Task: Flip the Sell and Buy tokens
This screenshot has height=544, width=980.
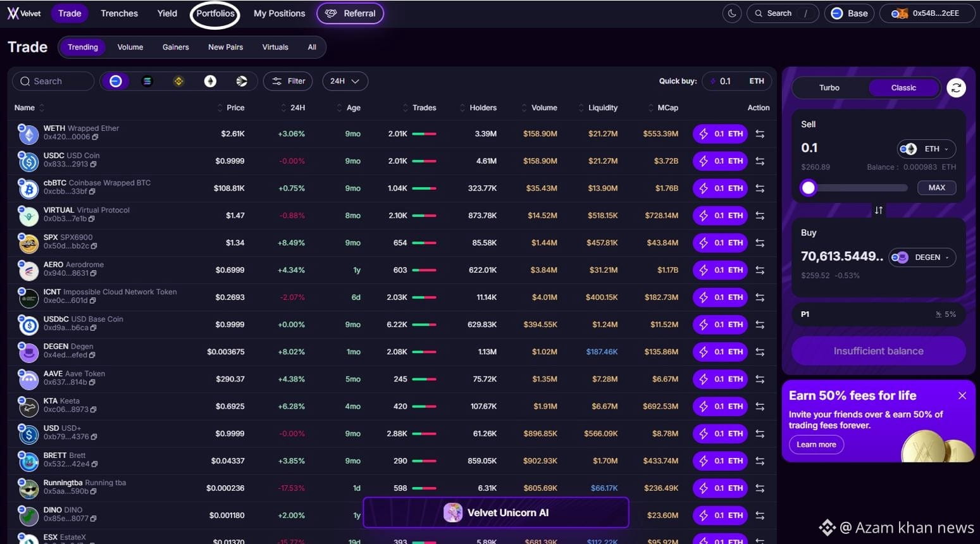Action: click(878, 210)
